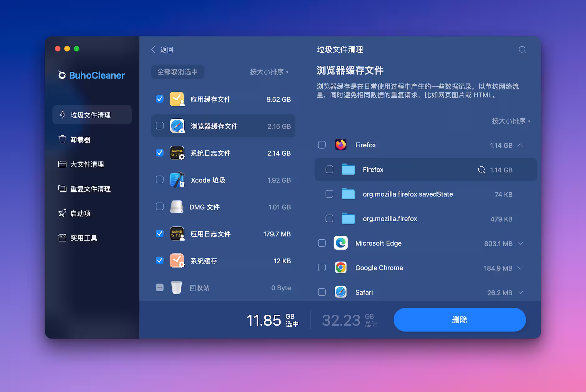
Task: Click the DMG disk image icon
Action: click(x=176, y=207)
